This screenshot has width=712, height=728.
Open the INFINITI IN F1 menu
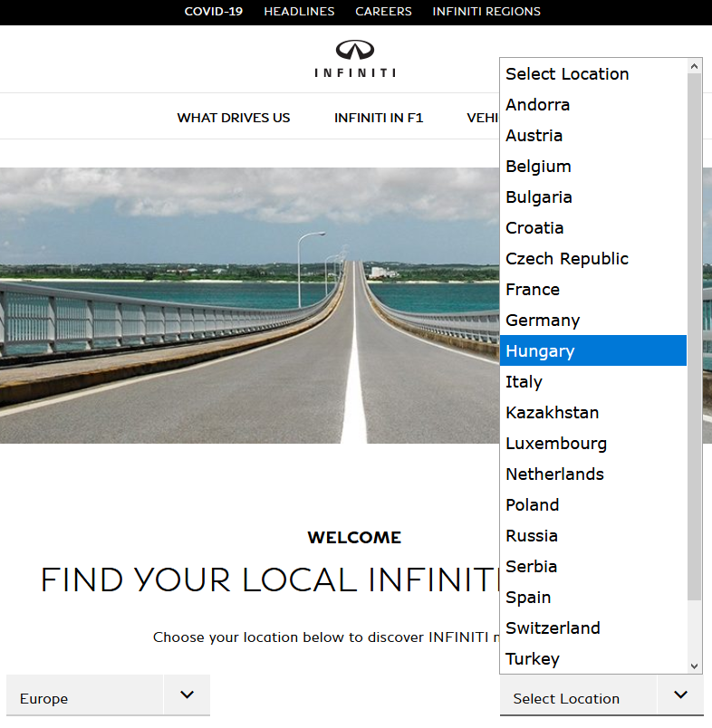pyautogui.click(x=379, y=118)
